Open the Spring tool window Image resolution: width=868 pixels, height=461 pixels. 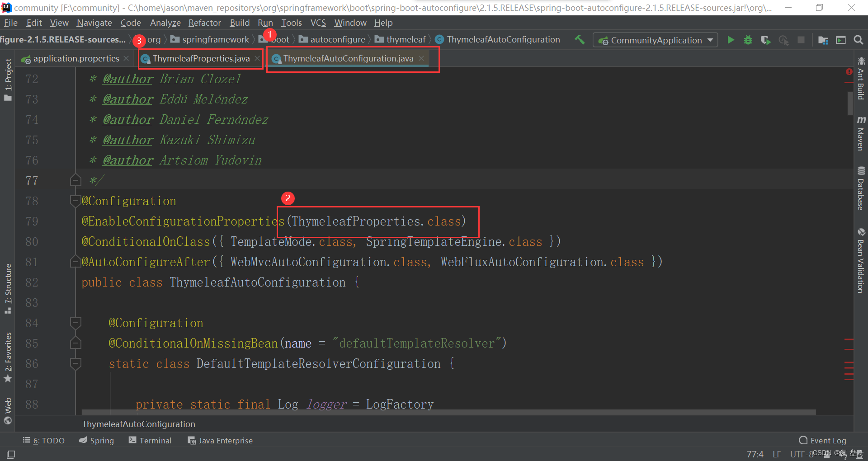coord(96,440)
